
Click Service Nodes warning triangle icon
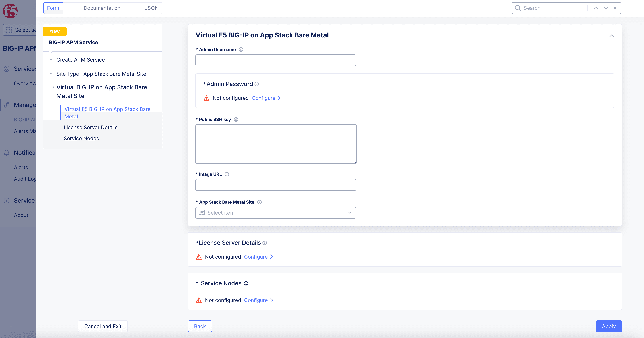199,300
